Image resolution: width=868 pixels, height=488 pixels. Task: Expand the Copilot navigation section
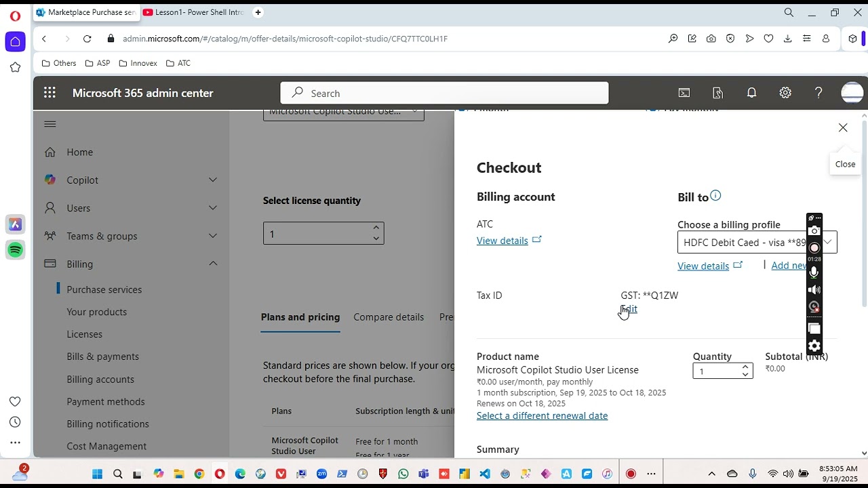click(213, 180)
